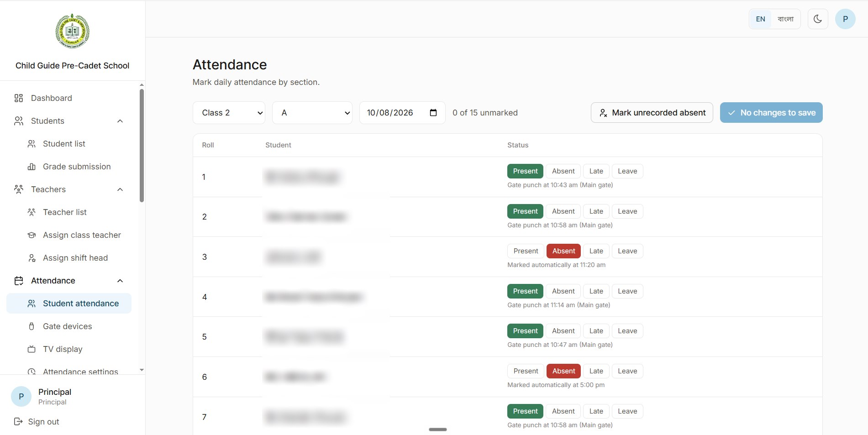This screenshot has width=868, height=435.
Task: Click the sidebar vertical scrollbar thumb
Action: [142, 145]
